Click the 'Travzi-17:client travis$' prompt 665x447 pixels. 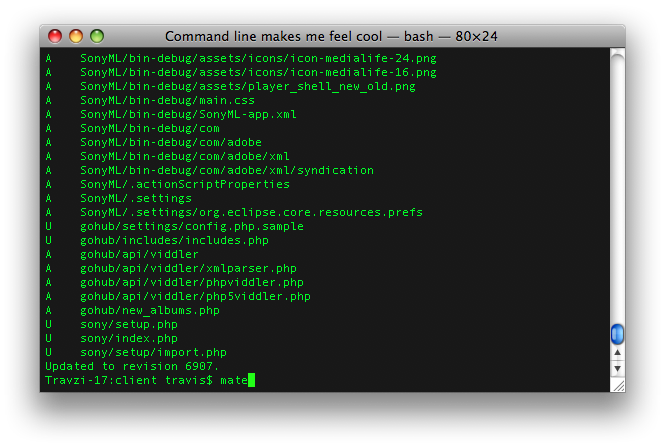pyautogui.click(x=129, y=380)
